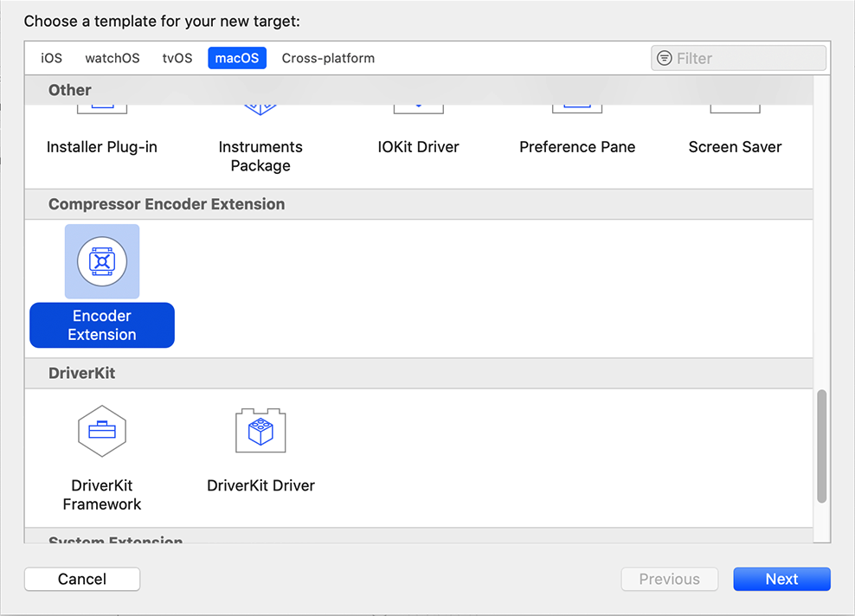Select the DriverKit Driver template icon

coord(260,431)
